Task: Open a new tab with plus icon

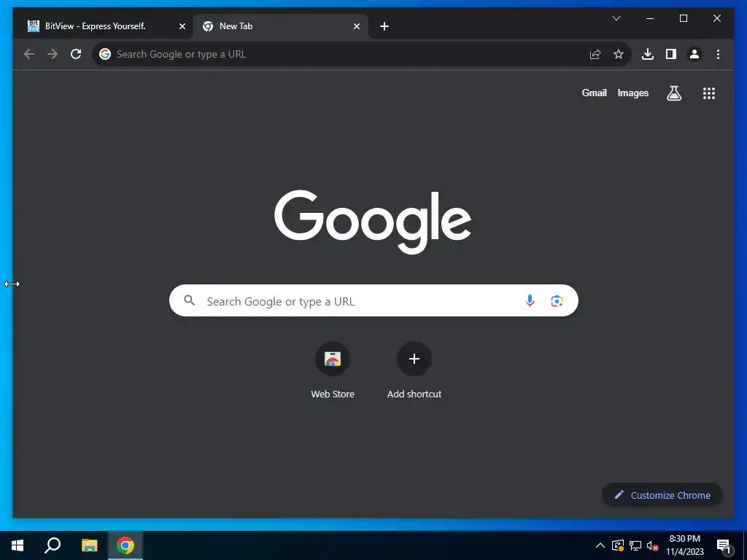Action: tap(384, 26)
